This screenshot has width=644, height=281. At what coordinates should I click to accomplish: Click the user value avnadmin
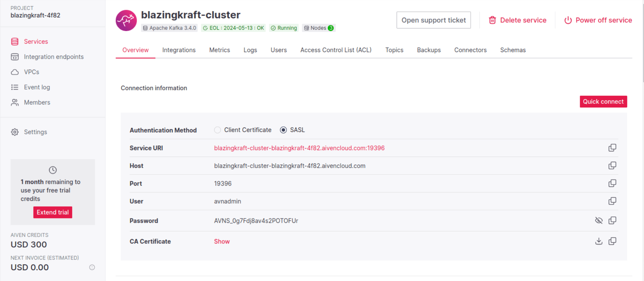click(227, 201)
